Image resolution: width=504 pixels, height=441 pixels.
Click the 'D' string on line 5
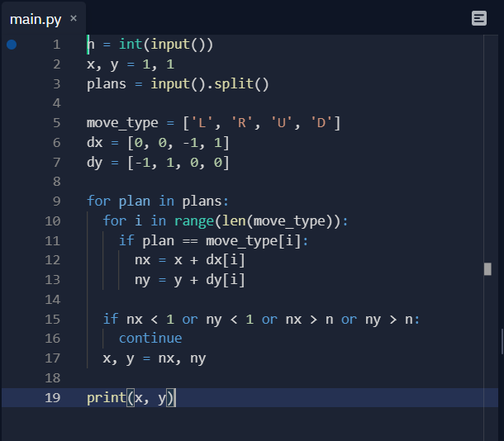pos(321,123)
